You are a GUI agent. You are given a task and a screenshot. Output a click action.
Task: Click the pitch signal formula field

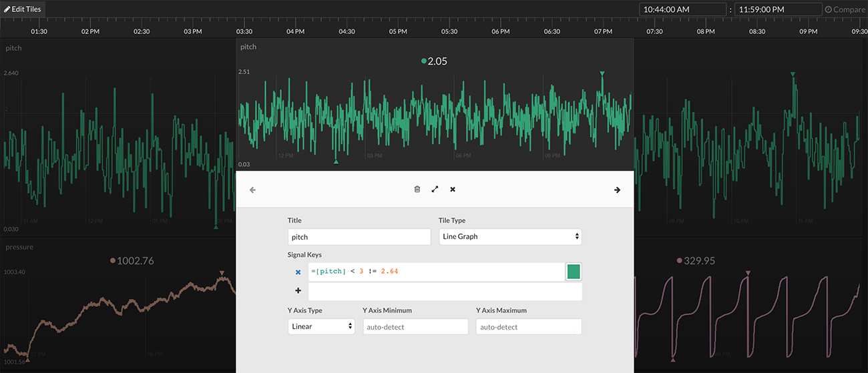click(x=435, y=272)
